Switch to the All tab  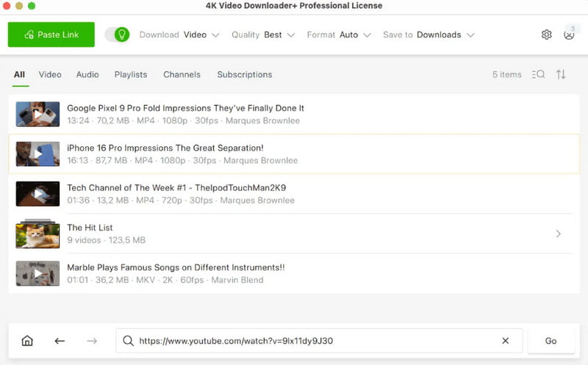(x=20, y=75)
